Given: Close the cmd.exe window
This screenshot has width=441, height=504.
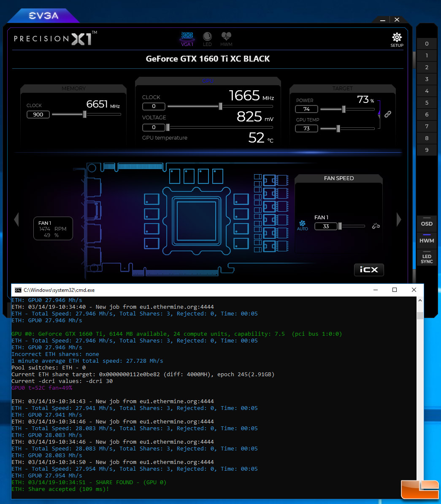Looking at the screenshot, I should [414, 290].
